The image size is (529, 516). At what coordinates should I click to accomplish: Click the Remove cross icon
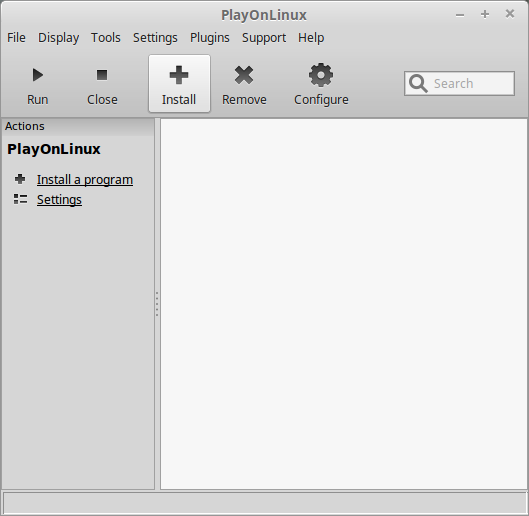244,75
